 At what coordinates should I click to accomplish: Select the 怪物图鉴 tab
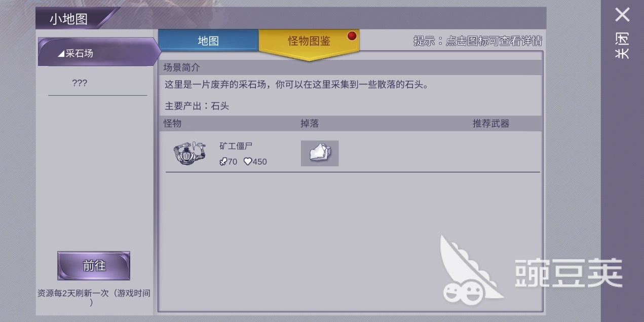(309, 42)
